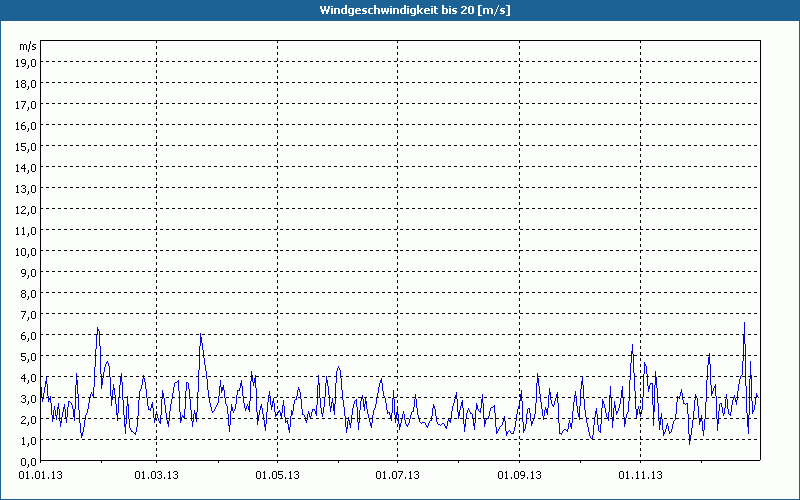Select the 01.11.13 date label
800x500 pixels.
pos(640,476)
